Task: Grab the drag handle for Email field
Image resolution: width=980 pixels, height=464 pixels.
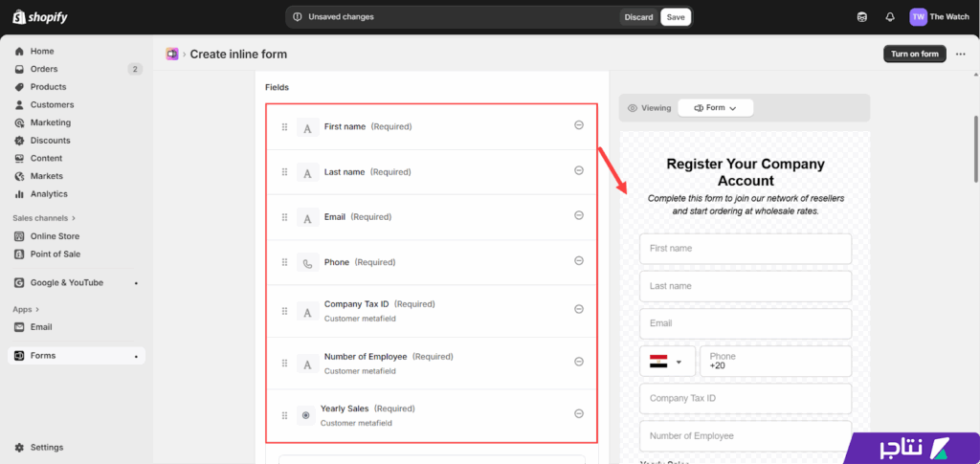Action: 284,217
